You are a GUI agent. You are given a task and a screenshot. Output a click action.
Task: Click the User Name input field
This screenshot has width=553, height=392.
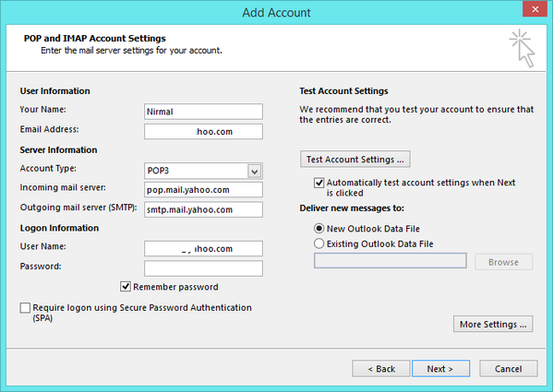click(x=203, y=249)
